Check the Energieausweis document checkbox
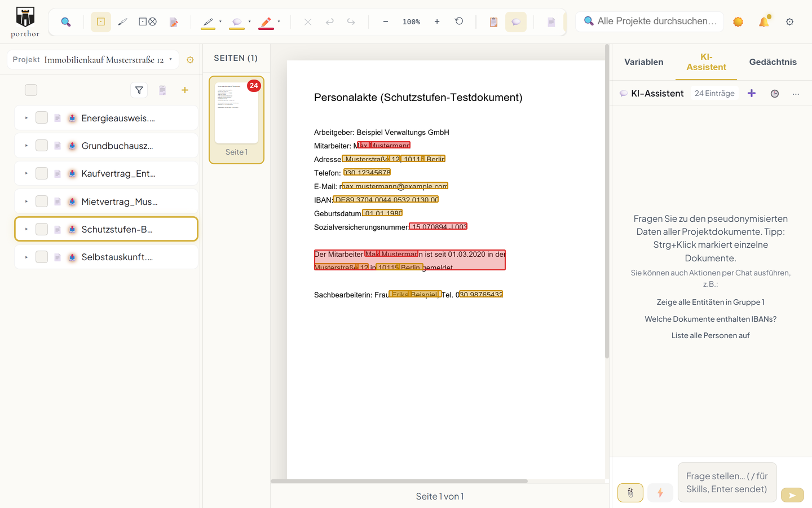812x508 pixels. click(x=42, y=118)
